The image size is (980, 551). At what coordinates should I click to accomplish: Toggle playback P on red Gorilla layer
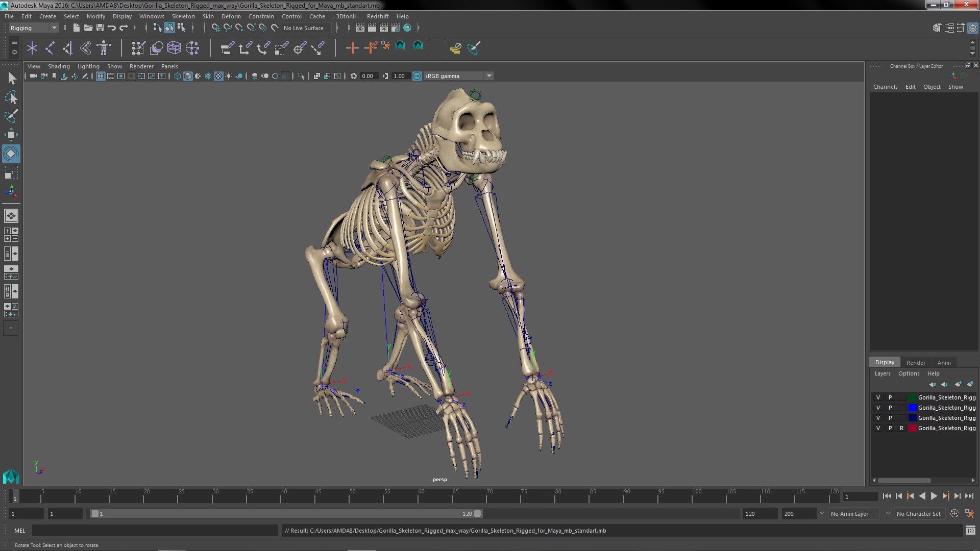(890, 428)
